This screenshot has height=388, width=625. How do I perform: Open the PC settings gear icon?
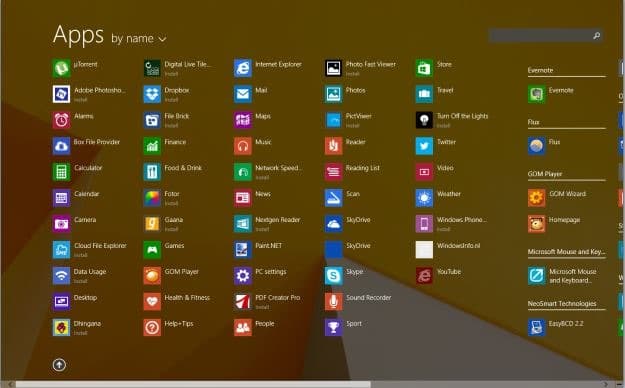pyautogui.click(x=243, y=276)
